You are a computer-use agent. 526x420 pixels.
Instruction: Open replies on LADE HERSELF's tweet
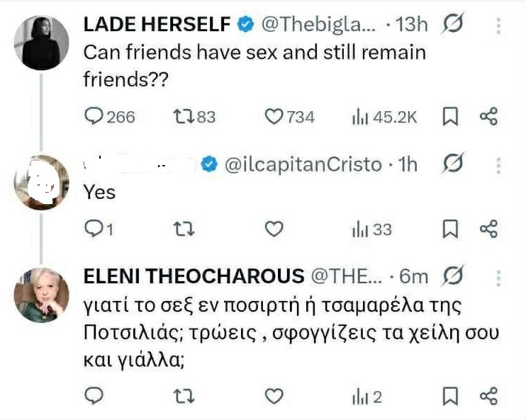click(94, 116)
